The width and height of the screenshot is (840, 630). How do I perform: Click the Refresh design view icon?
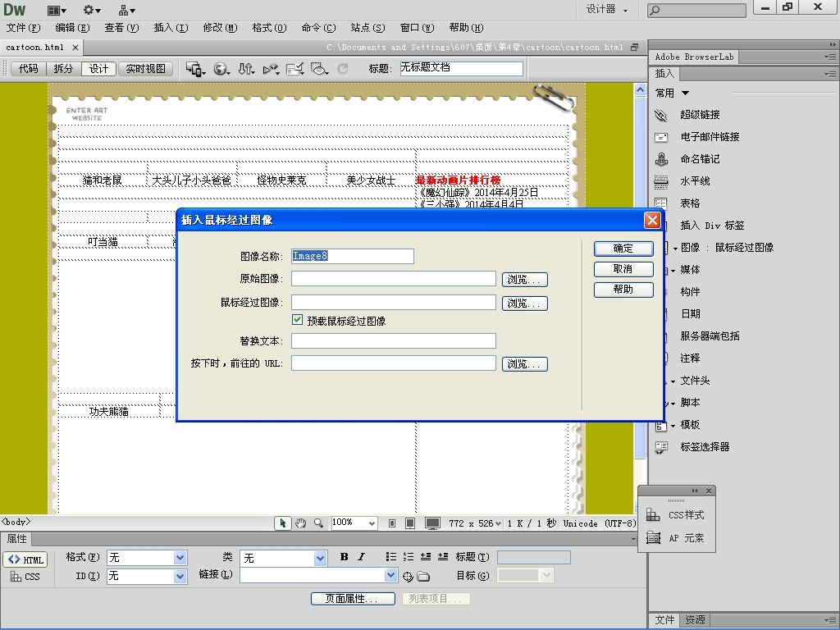(x=343, y=69)
